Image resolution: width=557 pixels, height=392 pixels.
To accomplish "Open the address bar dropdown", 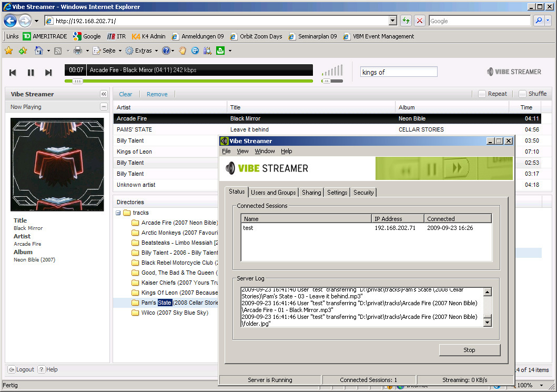I will [x=392, y=21].
